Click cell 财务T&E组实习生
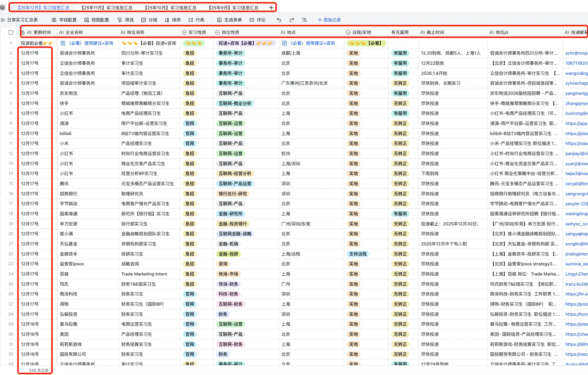The image size is (588, 375). (149, 284)
